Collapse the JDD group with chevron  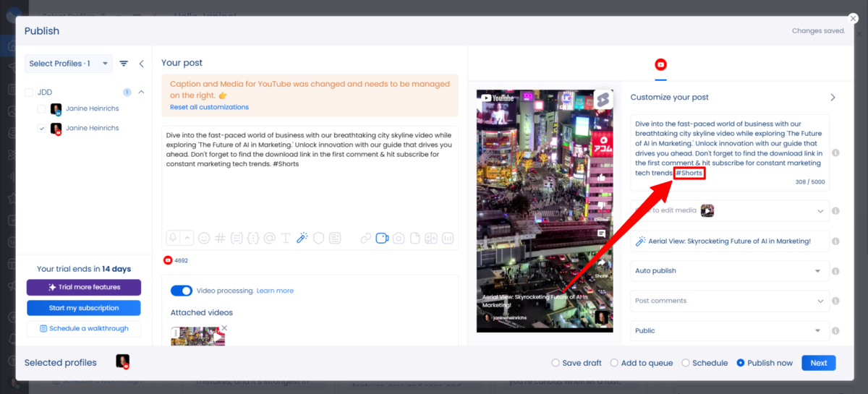click(x=141, y=92)
